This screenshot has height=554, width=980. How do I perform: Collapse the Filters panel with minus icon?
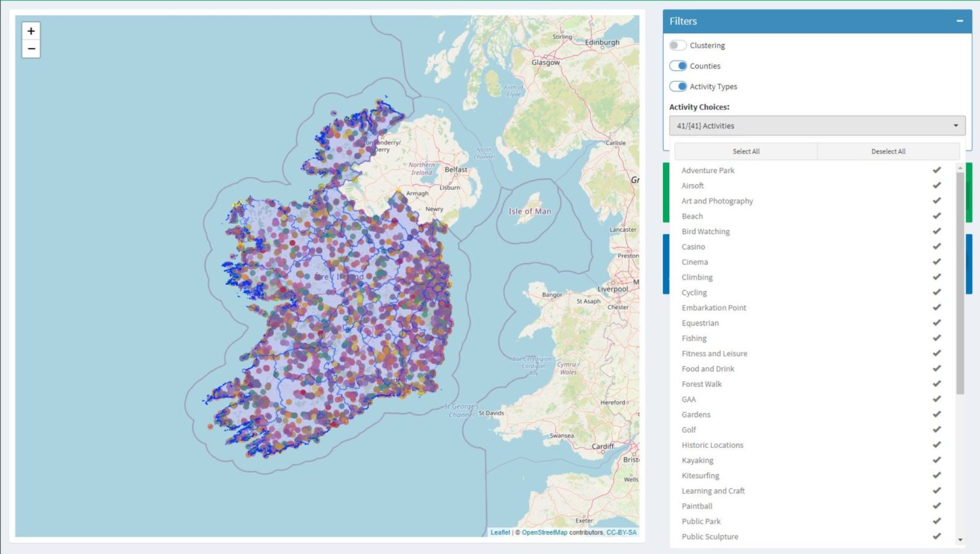pyautogui.click(x=960, y=21)
